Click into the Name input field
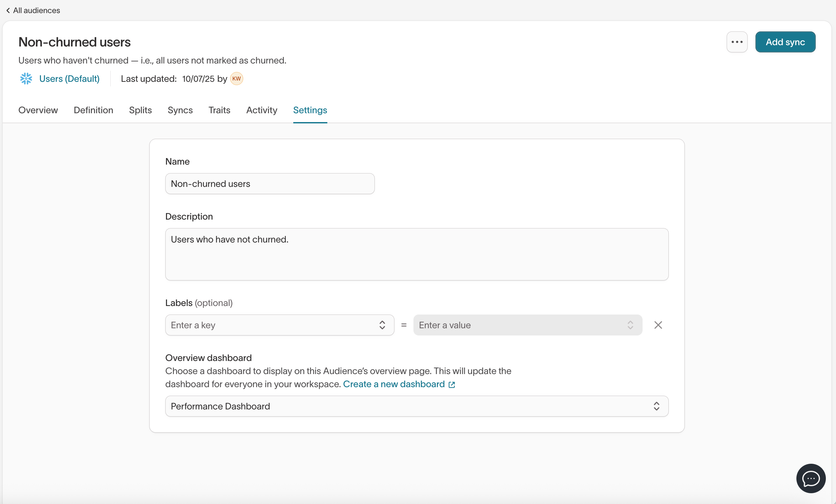This screenshot has width=836, height=504. (270, 184)
